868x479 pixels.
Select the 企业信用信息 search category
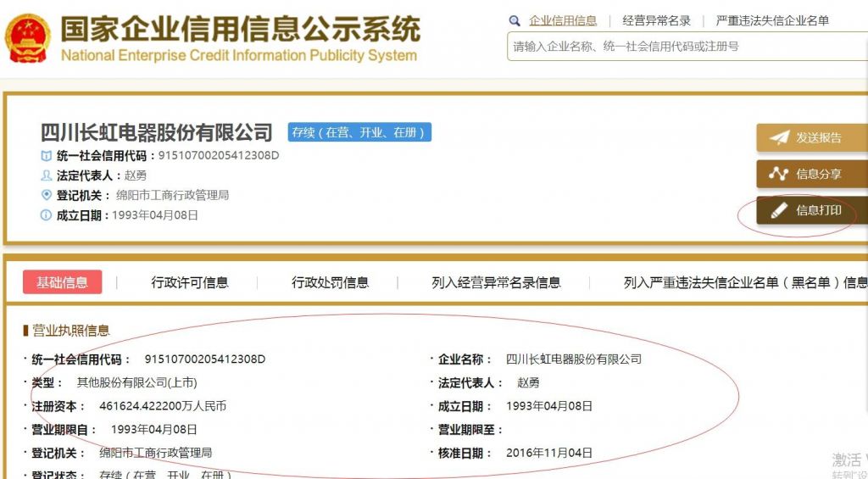[x=563, y=21]
